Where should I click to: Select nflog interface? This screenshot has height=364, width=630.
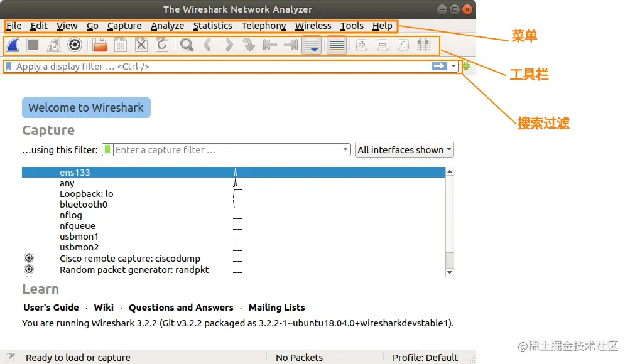(234, 215)
